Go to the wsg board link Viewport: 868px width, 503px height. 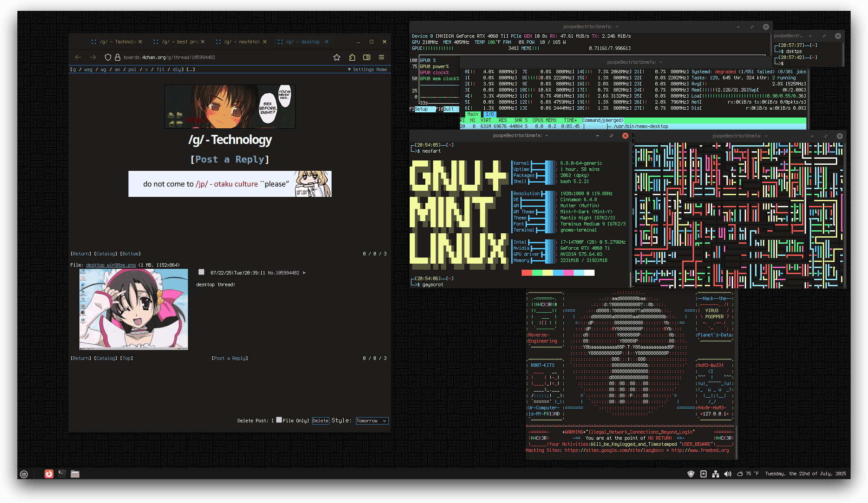(88, 69)
